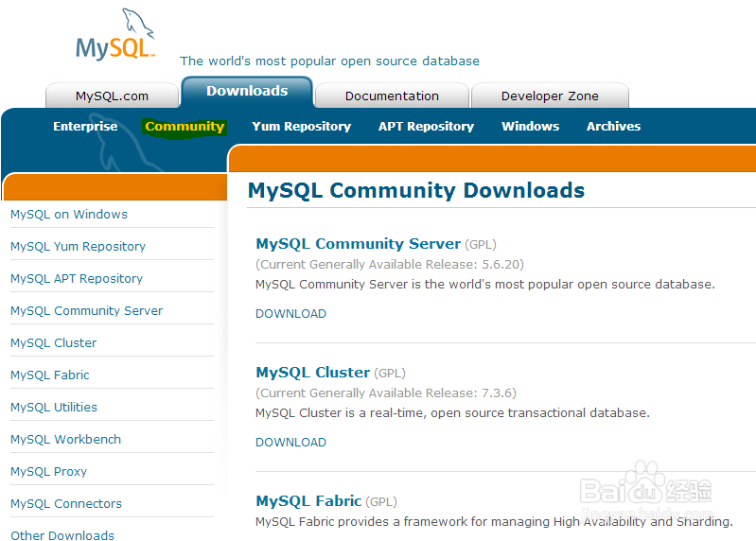Click release text '7.3.6' under MySQL Cluster

pos(497,393)
